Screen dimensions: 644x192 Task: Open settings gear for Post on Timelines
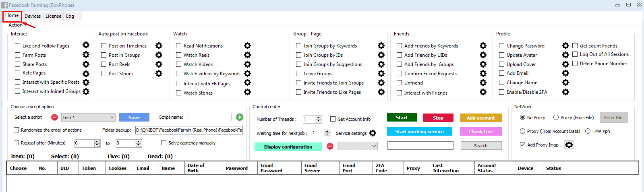click(x=159, y=46)
